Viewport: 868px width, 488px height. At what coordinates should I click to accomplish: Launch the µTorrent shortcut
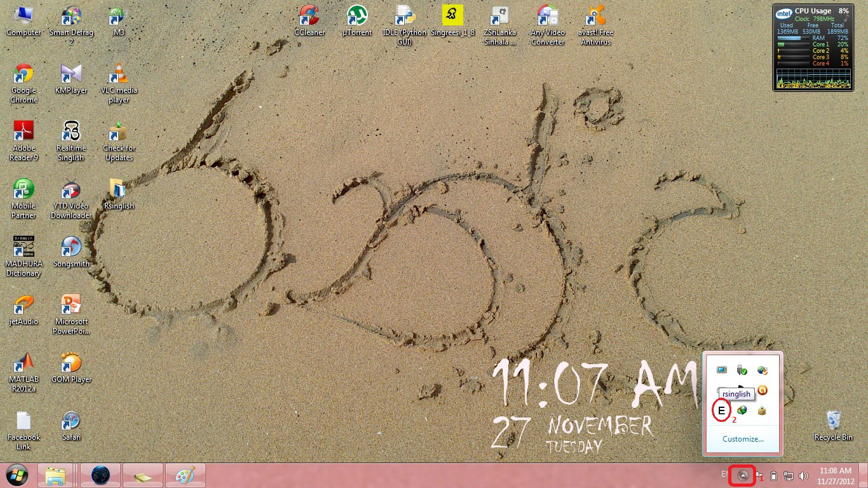tap(357, 22)
